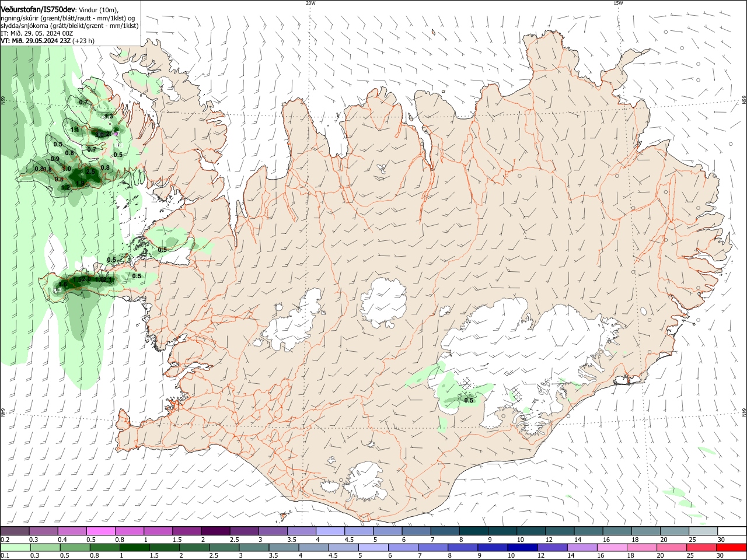Click the blue-grey 3.5 swatch in lower legend
The width and height of the screenshot is (747, 560).
click(283, 547)
